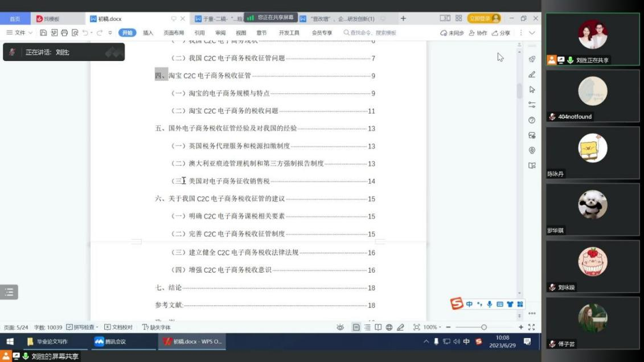Image resolution: width=644 pixels, height=362 pixels.
Task: Click the save icon in quick access toolbar
Action: (43, 33)
